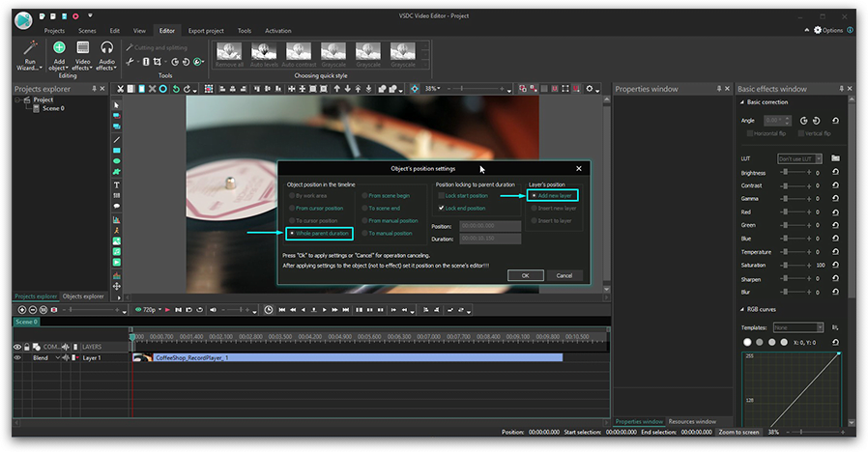The height and width of the screenshot is (452, 868).
Task: Enable the Lock start position checkbox
Action: 442,195
